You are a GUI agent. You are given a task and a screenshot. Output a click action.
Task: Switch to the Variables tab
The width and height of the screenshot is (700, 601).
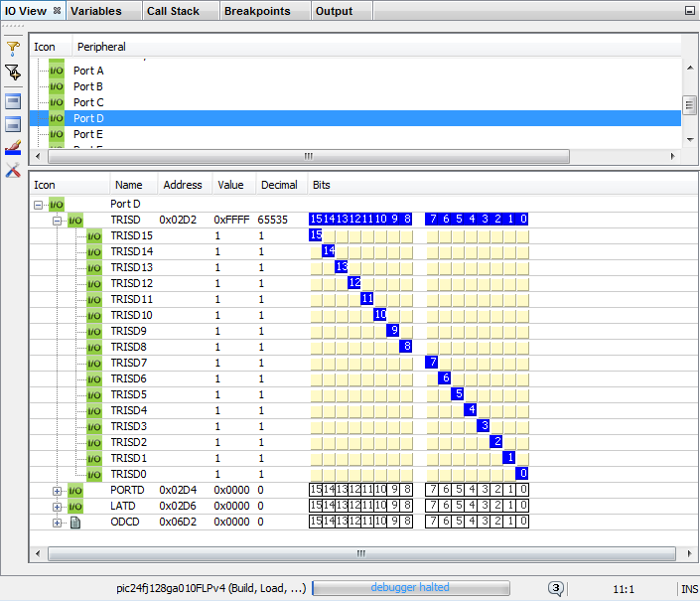[x=96, y=11]
